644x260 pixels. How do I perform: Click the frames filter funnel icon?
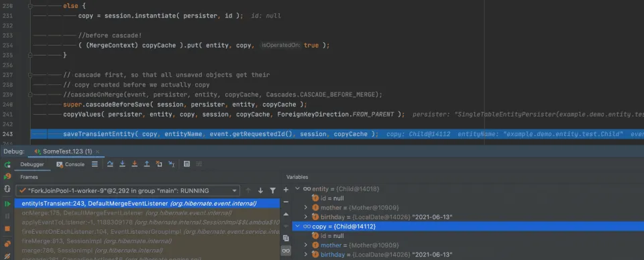pos(273,191)
